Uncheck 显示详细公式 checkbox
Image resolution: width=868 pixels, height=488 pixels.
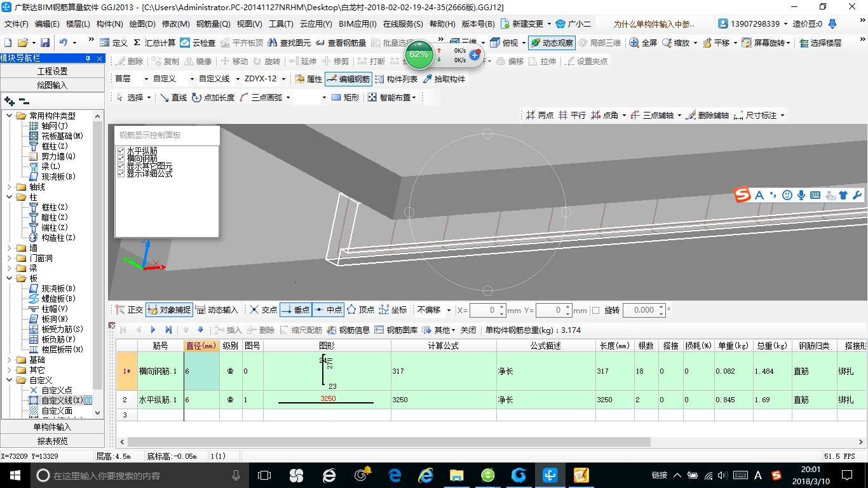tap(121, 173)
